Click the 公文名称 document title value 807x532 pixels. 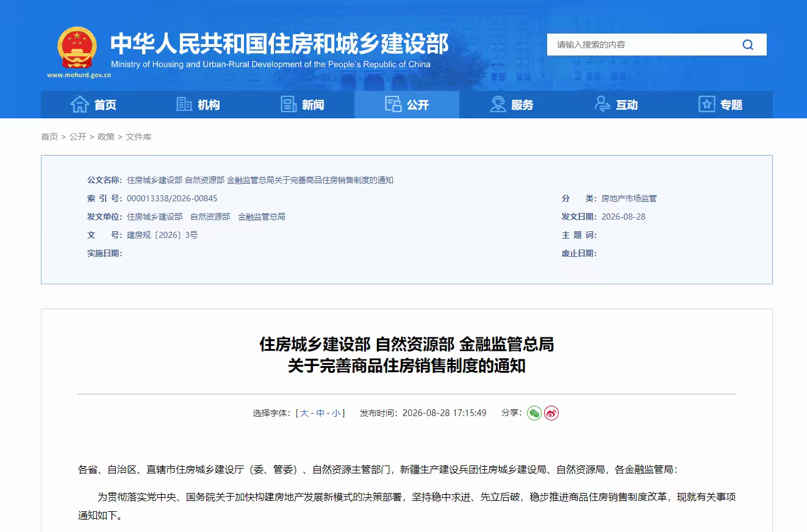click(260, 180)
